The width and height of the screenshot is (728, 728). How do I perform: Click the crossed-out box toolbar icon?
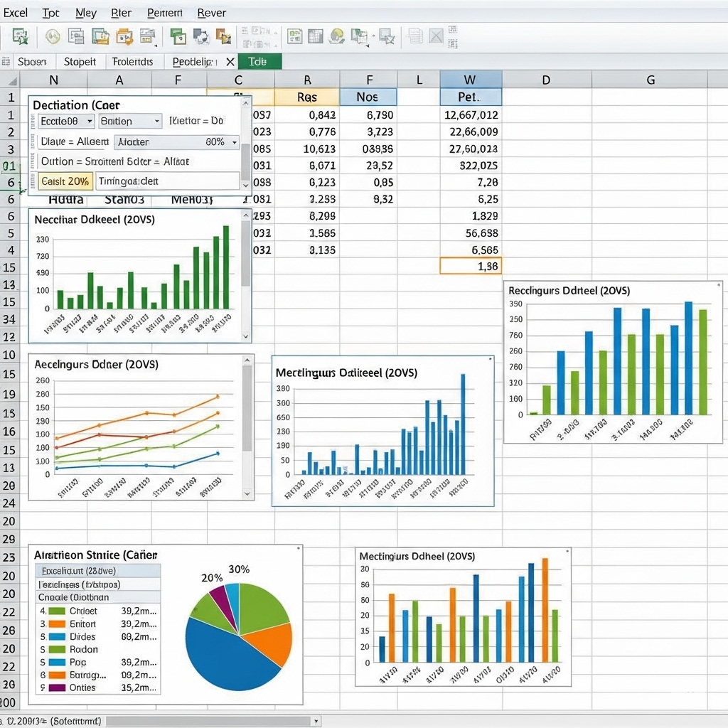click(x=436, y=36)
